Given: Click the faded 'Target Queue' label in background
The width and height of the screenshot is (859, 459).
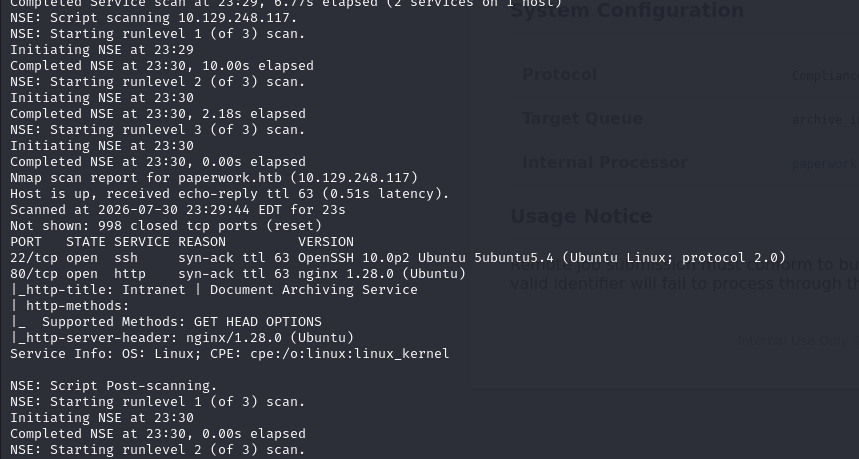Looking at the screenshot, I should click(582, 119).
